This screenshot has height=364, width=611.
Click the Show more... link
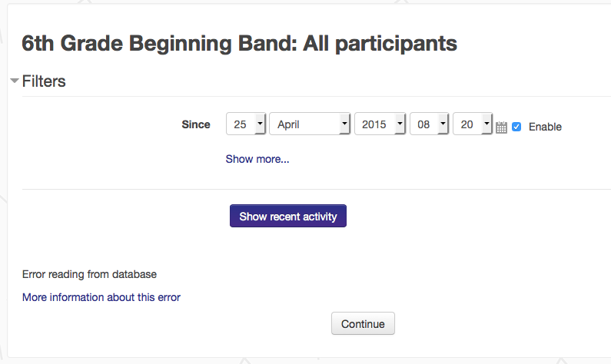pos(257,159)
